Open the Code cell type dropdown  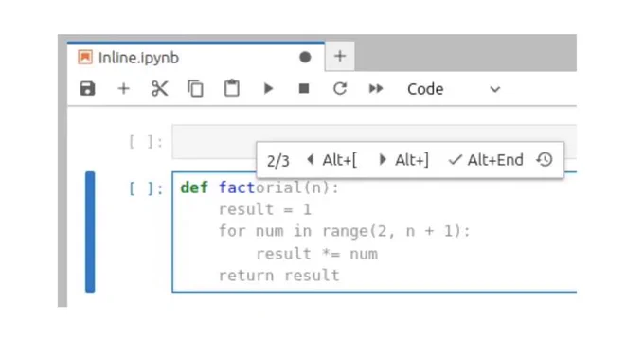point(454,89)
